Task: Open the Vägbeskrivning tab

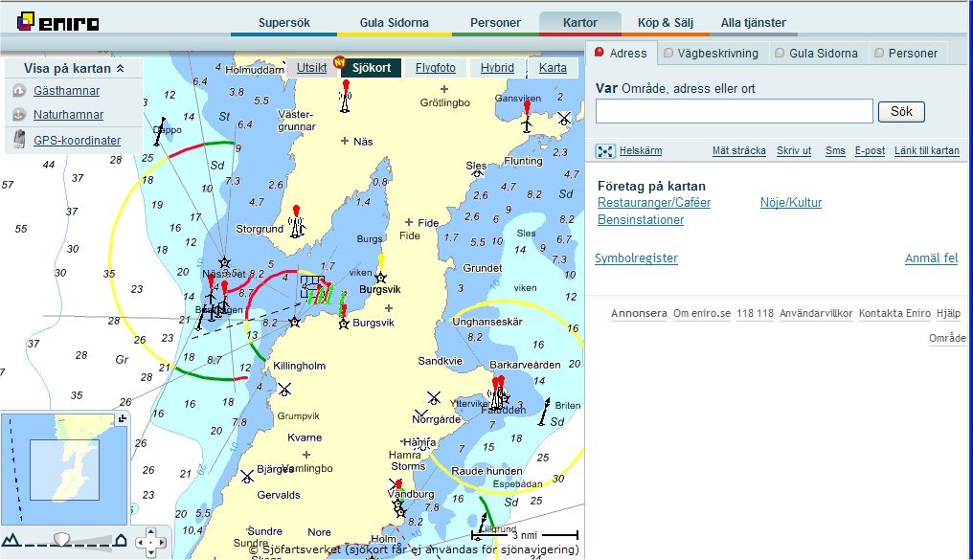Action: [716, 54]
